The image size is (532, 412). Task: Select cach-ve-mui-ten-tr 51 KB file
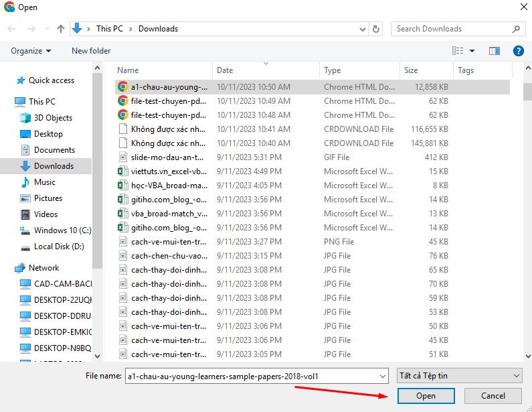(x=312, y=354)
